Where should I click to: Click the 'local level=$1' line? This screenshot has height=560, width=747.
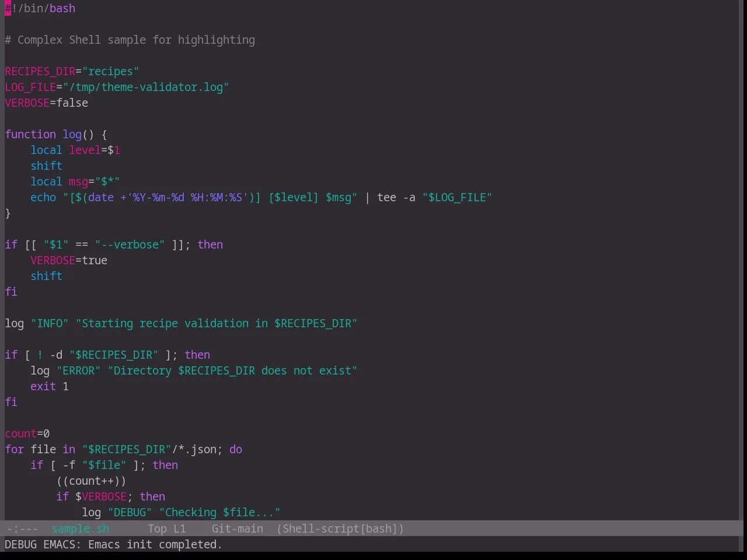pos(75,150)
